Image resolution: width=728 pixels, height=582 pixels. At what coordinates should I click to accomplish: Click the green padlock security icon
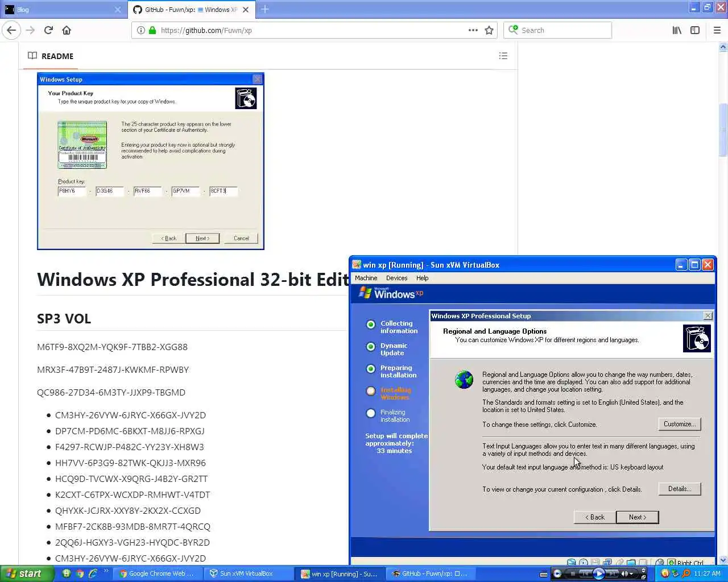pyautogui.click(x=152, y=30)
